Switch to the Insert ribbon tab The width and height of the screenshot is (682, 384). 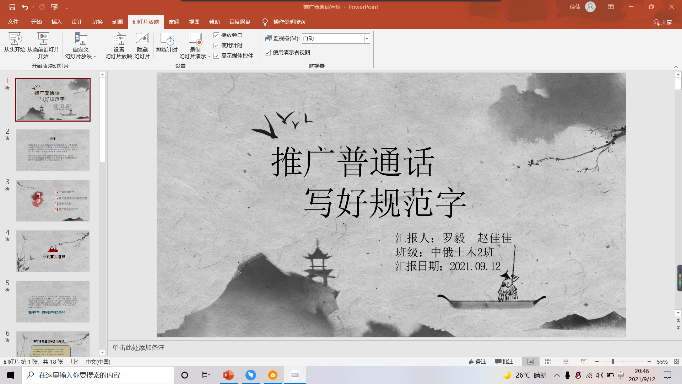click(57, 21)
